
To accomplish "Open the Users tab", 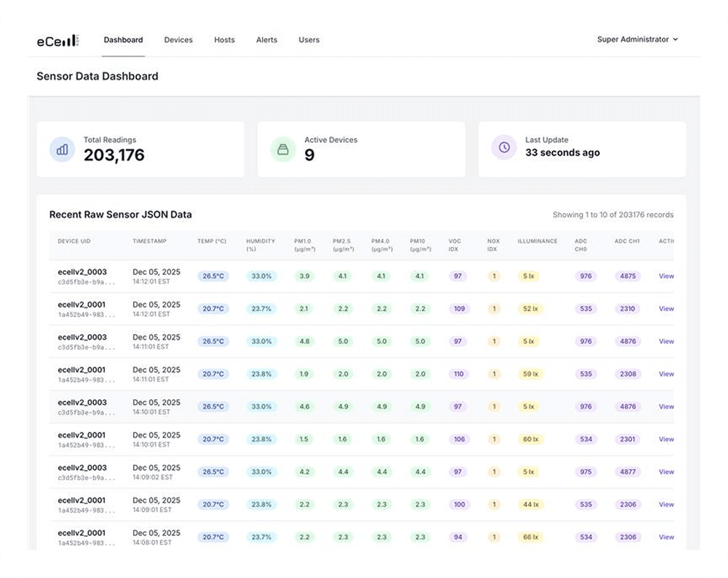I will 309,40.
